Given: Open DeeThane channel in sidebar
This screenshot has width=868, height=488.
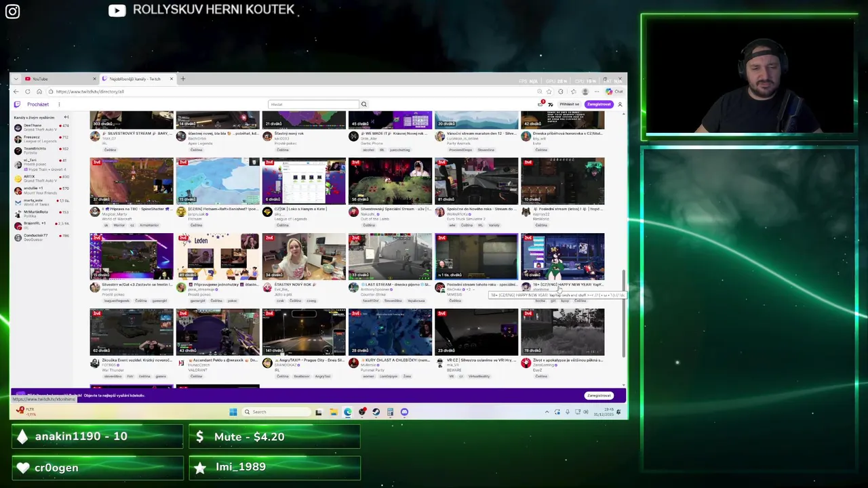Looking at the screenshot, I should tap(42, 127).
